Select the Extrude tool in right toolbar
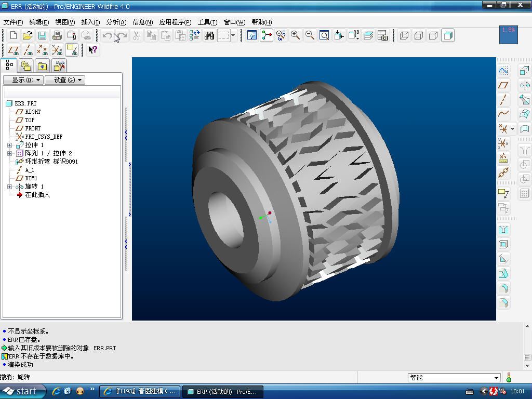 [x=524, y=71]
